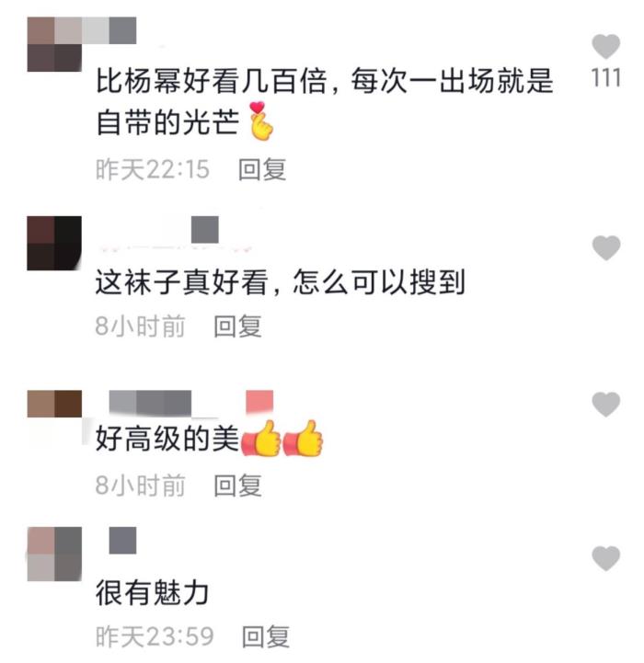Screen dimensions: 644x663
Task: Open the username above 很有魅力 comment
Action: (122, 541)
